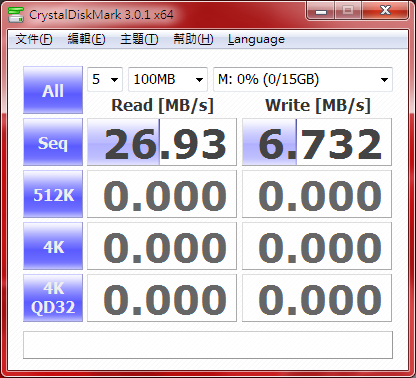Screen dimensions: 416x378
Task: Open the 主題(T) menu
Action: (139, 39)
